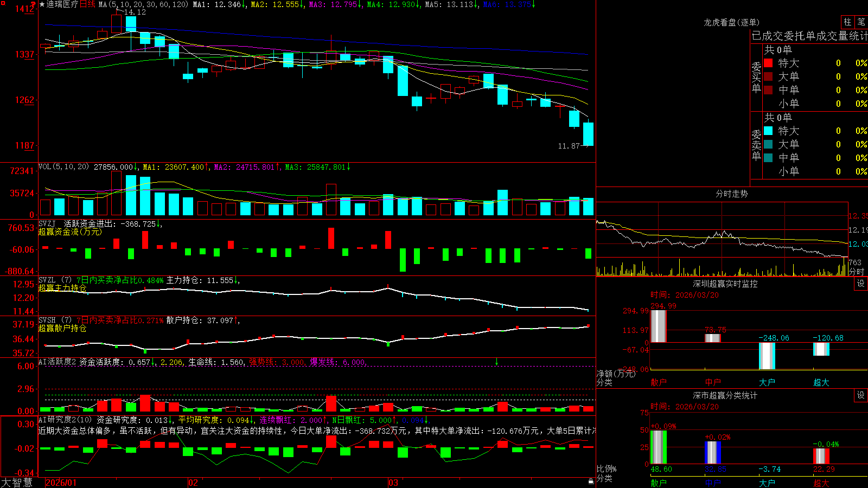This screenshot has height=488, width=868.
Task: Click the 笔 (tick) view button
Action: coord(861,22)
